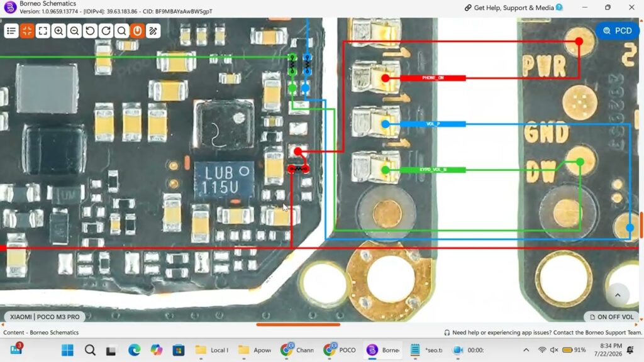
Task: Rotate the board counter-clockwise
Action: [x=90, y=31]
